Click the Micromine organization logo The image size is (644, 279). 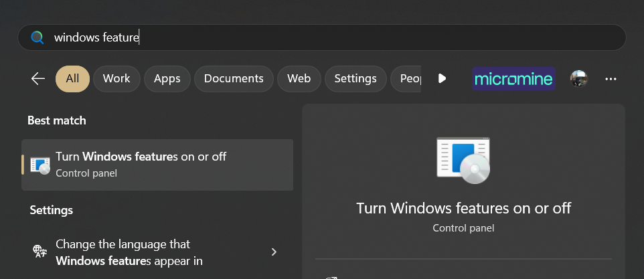(513, 78)
